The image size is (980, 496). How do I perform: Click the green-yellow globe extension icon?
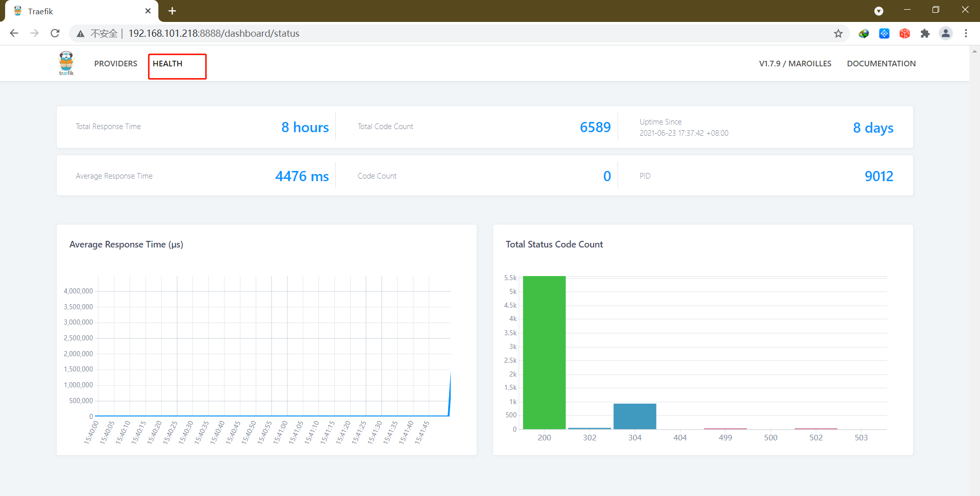(864, 34)
